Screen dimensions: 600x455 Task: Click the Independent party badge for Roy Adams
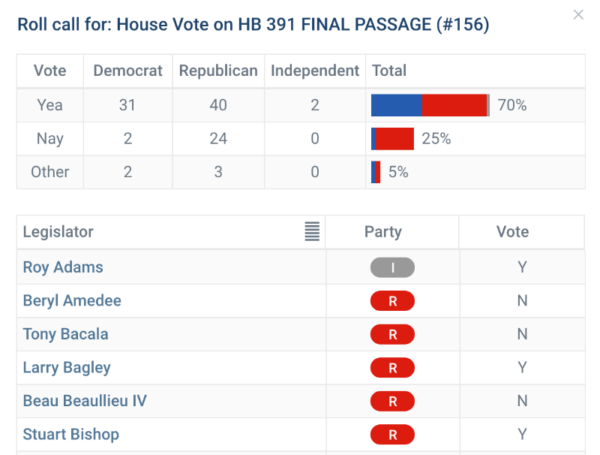pos(392,268)
